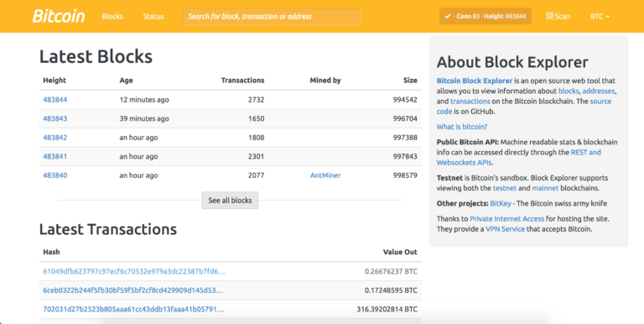Viewport: 644px width, 324px height.
Task: Follow the transactions link in About panel
Action: click(x=470, y=102)
